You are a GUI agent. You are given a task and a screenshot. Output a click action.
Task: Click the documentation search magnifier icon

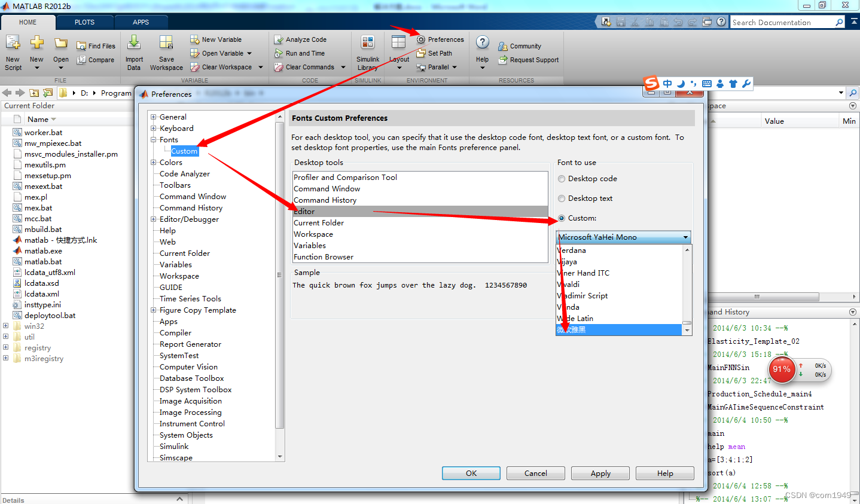click(839, 22)
